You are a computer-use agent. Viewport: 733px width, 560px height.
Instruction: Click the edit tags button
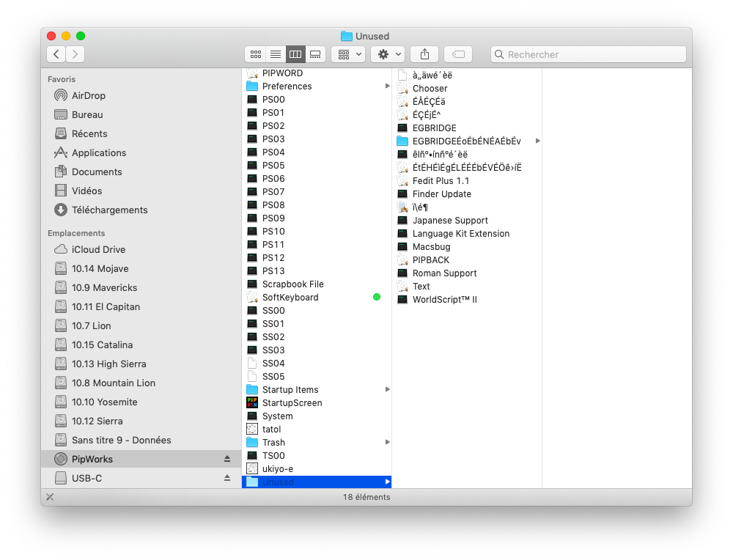tap(458, 54)
